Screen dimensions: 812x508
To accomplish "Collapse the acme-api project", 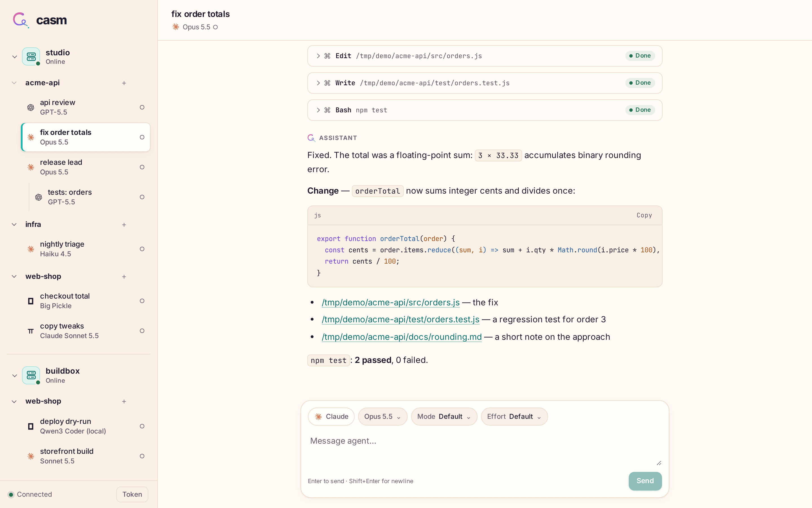I will [14, 83].
